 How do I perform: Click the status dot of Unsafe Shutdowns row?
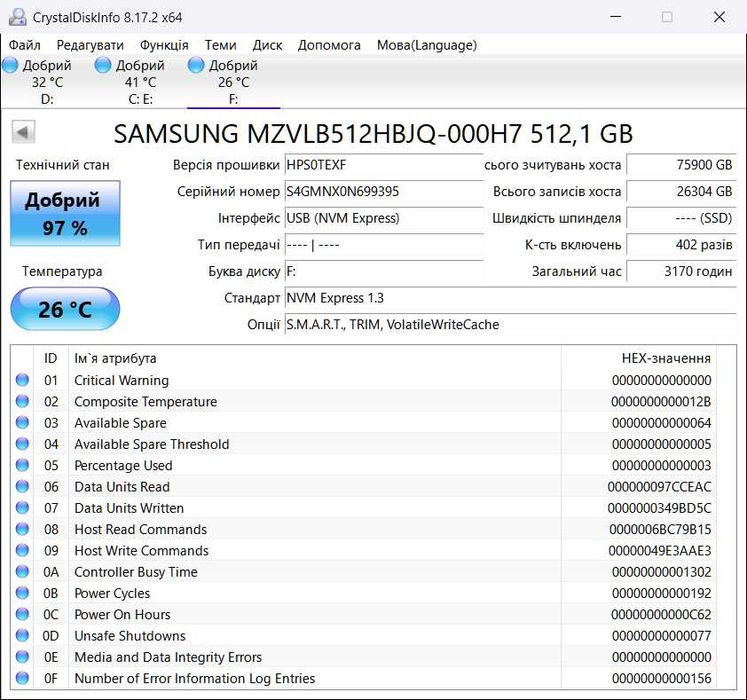tap(22, 635)
